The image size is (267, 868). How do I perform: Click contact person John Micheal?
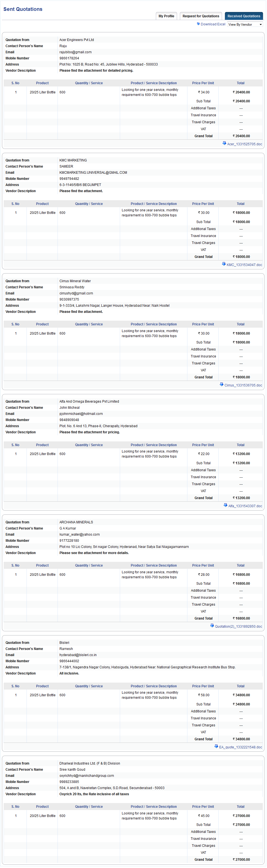pyautogui.click(x=70, y=408)
